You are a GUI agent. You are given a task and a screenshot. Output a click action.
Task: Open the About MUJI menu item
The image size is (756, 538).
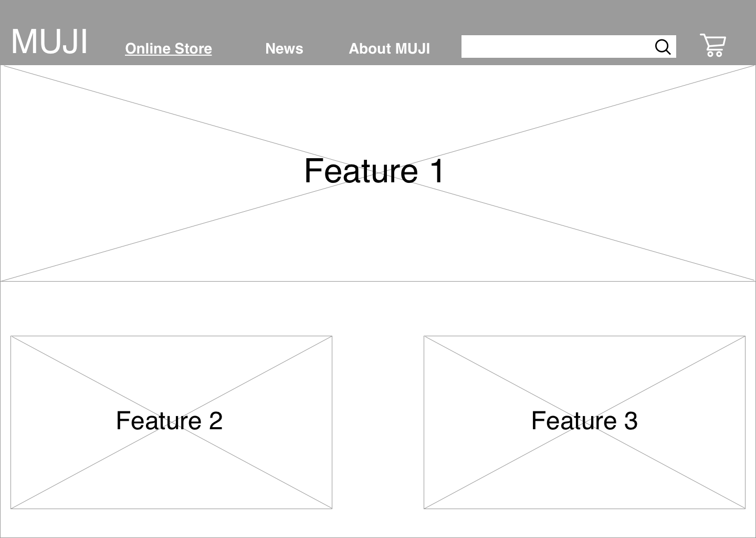coord(390,48)
